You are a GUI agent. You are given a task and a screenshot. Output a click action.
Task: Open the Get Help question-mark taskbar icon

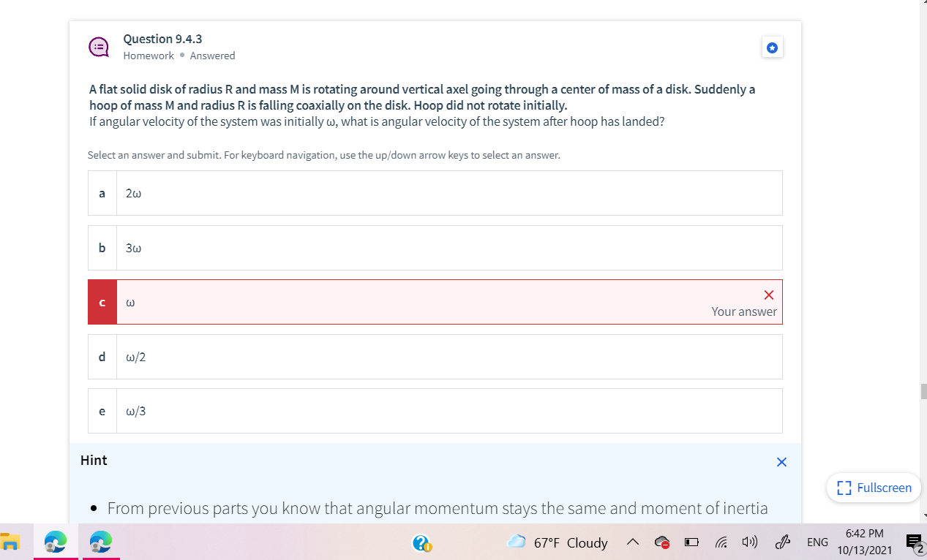[422, 542]
